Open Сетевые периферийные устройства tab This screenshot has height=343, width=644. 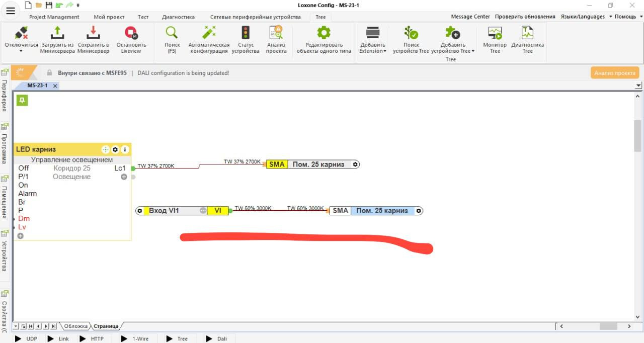pyautogui.click(x=256, y=17)
